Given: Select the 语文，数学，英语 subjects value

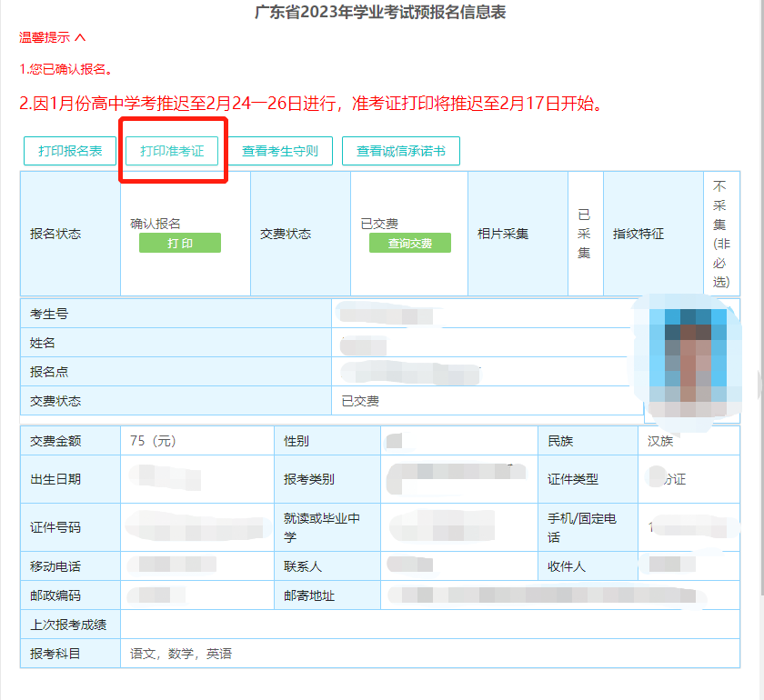Looking at the screenshot, I should tap(181, 654).
